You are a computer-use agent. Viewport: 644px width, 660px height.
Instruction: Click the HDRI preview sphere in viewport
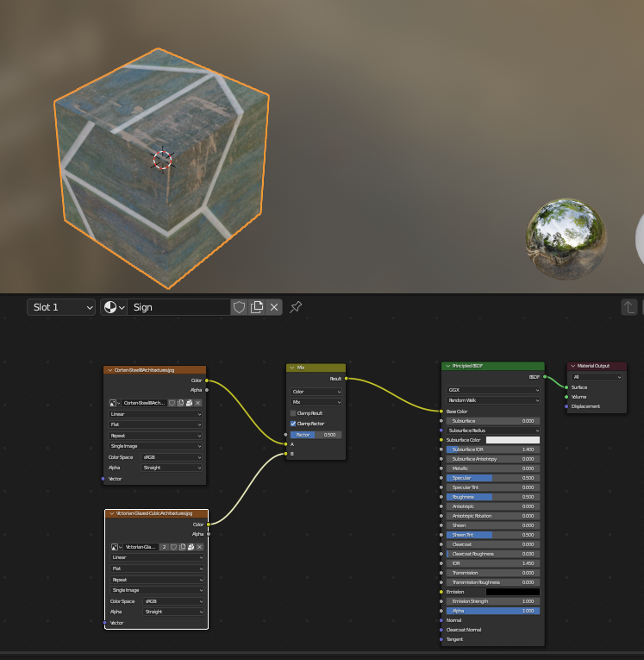(566, 239)
